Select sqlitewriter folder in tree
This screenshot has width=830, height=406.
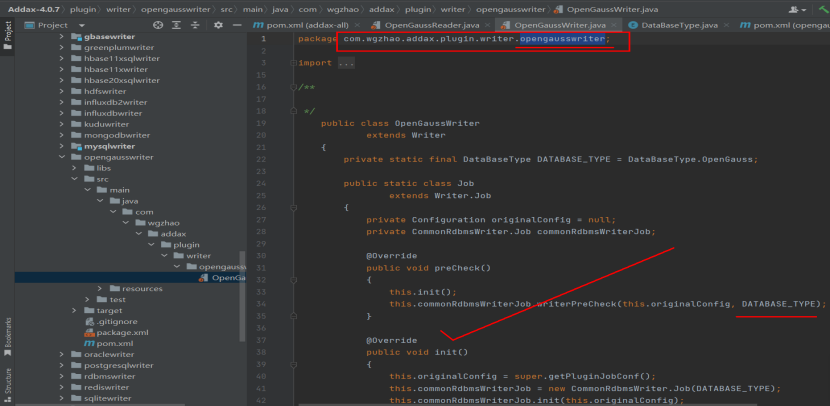click(101, 398)
